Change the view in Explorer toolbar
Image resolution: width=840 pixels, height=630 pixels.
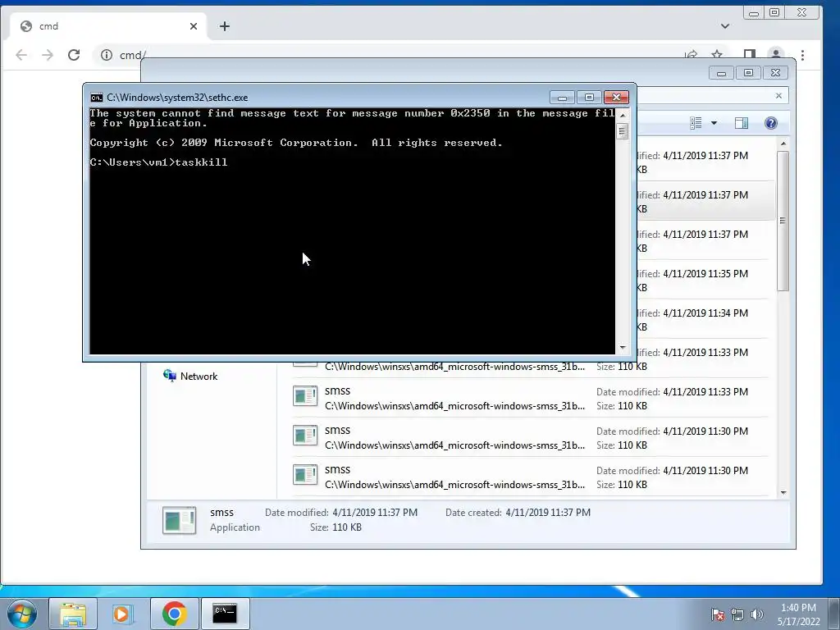pyautogui.click(x=696, y=123)
